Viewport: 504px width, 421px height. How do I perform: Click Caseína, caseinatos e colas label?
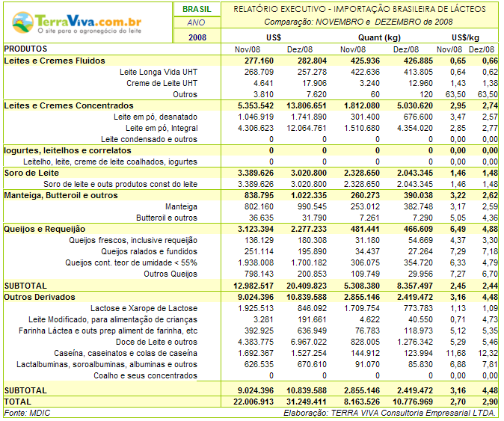126,353
